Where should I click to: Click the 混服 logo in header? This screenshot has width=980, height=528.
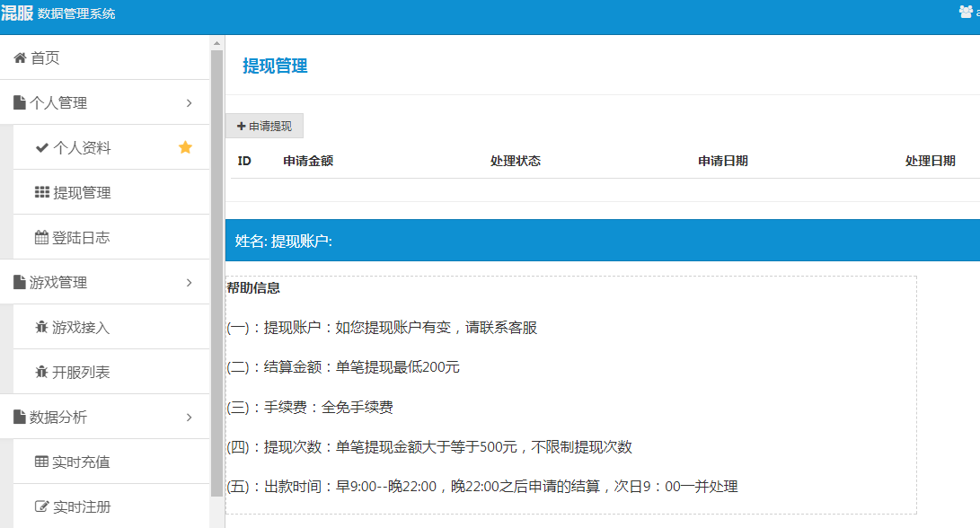17,13
